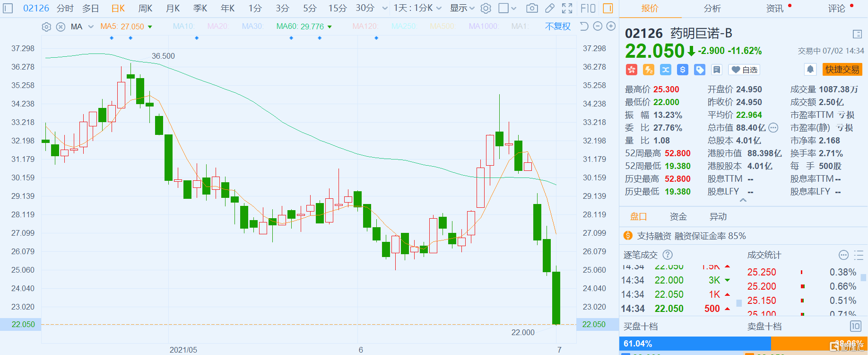The width and height of the screenshot is (868, 355).
Task: Click the price alert bell icon
Action: coord(810,70)
